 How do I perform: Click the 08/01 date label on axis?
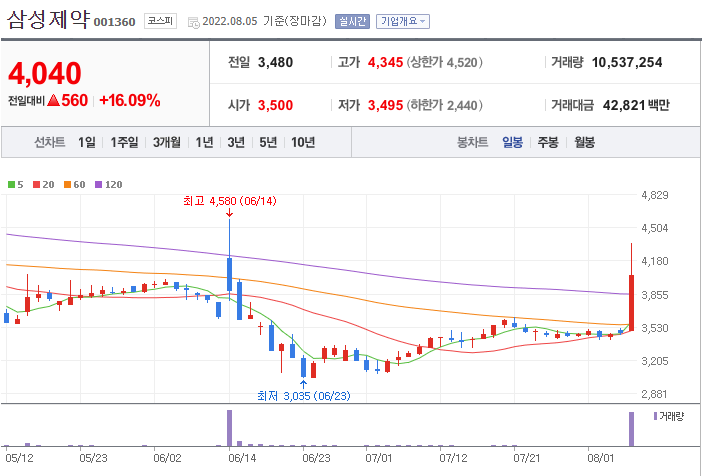pyautogui.click(x=601, y=459)
